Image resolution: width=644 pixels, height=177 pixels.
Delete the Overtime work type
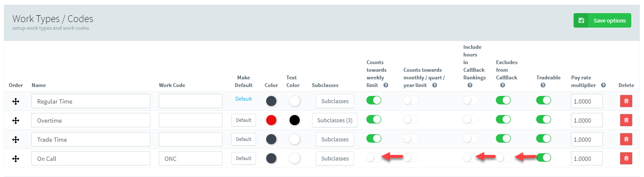(626, 120)
